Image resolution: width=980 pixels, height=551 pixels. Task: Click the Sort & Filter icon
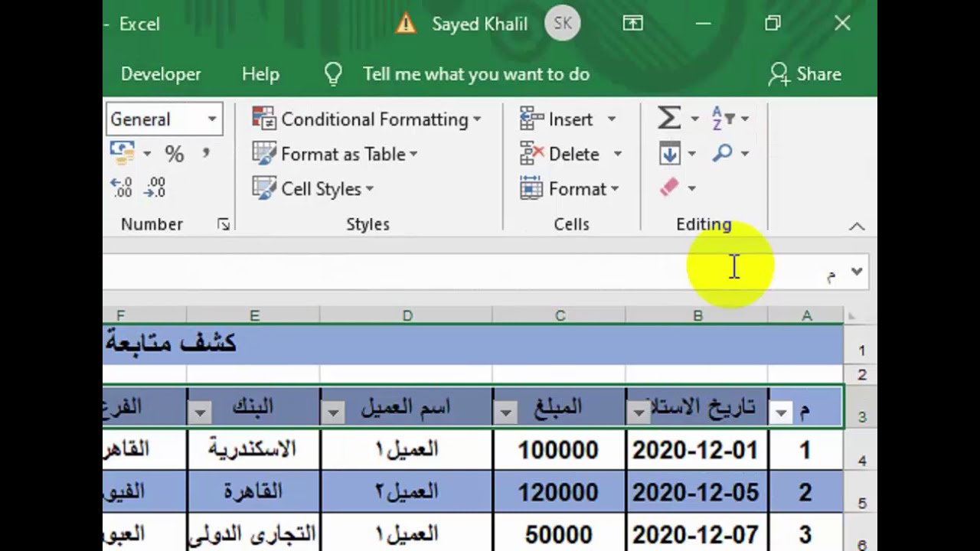tap(723, 119)
